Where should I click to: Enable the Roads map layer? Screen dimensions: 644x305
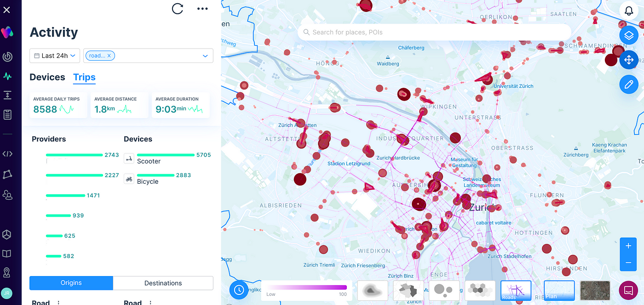(516, 290)
